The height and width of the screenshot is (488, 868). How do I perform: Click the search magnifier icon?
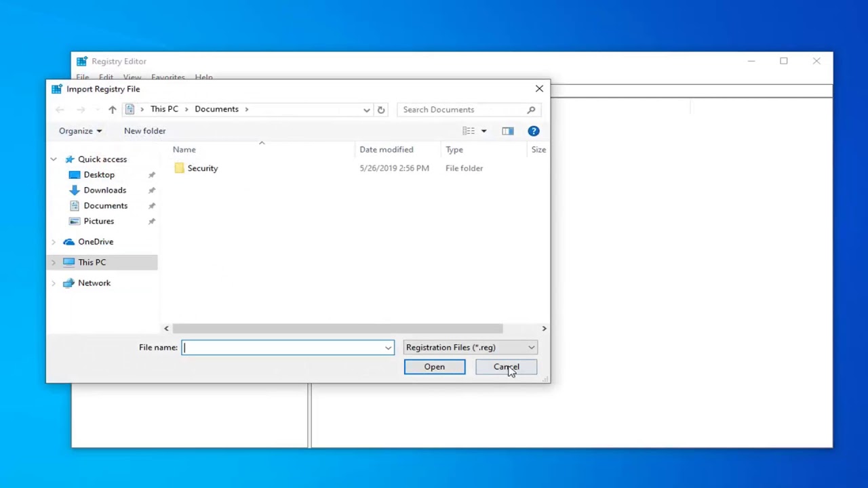531,109
